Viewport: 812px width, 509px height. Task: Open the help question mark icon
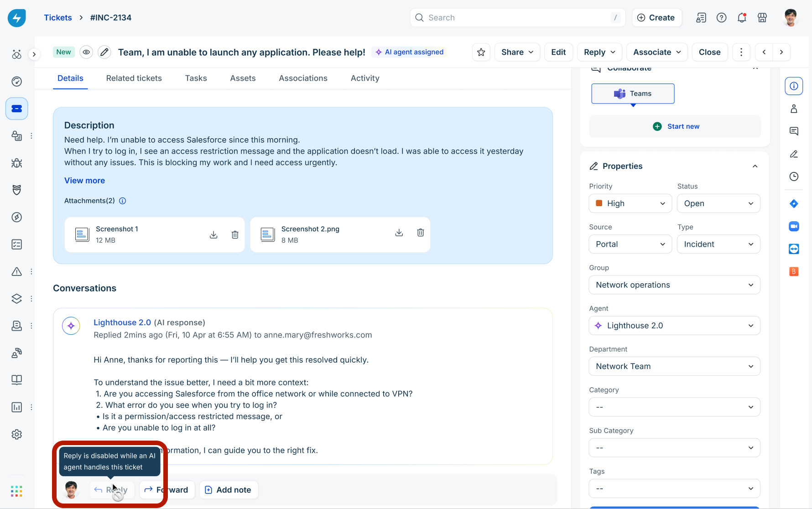point(722,18)
